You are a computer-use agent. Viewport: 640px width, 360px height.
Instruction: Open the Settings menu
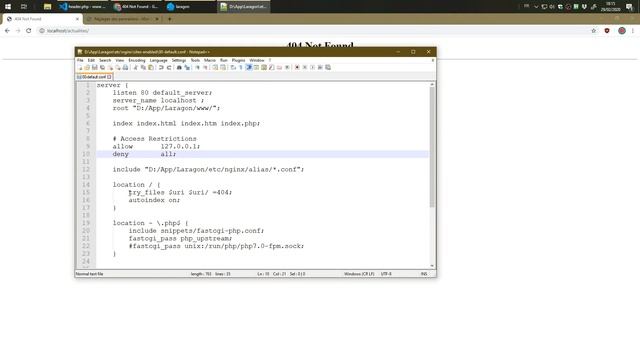tap(179, 60)
